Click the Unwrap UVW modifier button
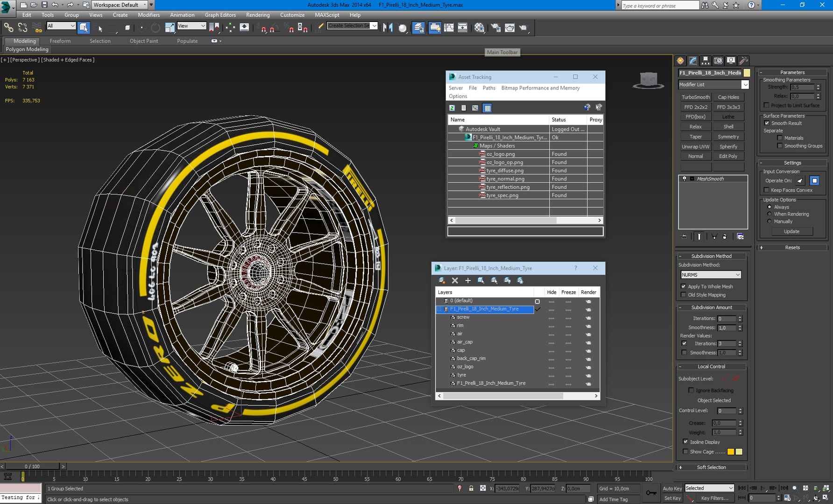833x504 pixels. point(695,147)
